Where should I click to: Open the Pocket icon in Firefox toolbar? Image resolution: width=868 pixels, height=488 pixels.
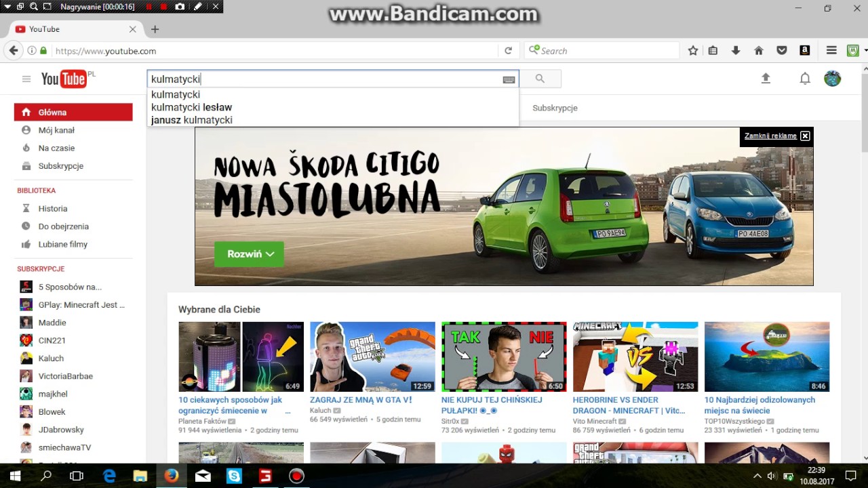[x=782, y=51]
